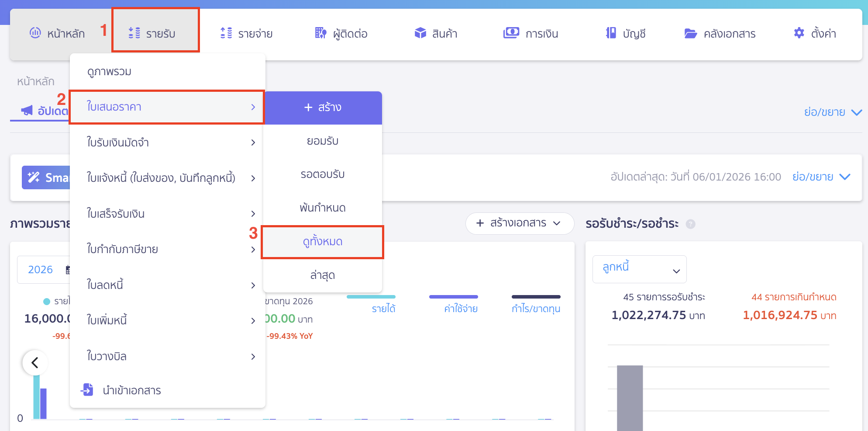
Task: Select ดูทั้งหมด in quotation submenu
Action: point(323,242)
